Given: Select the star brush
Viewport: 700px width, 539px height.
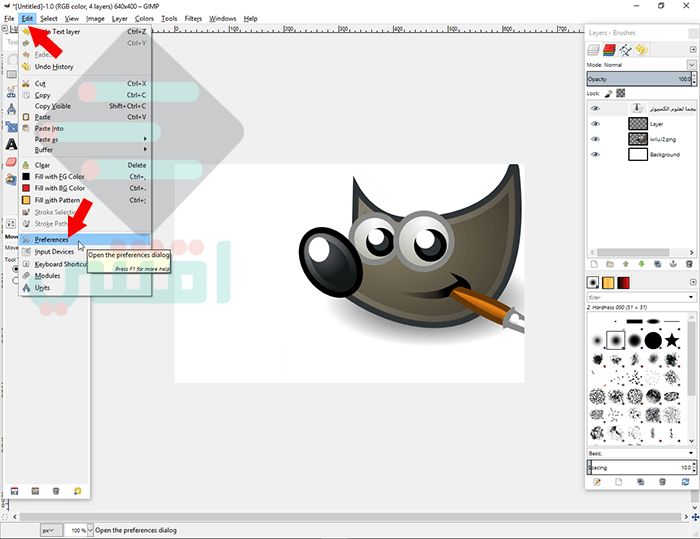Looking at the screenshot, I should [672, 340].
